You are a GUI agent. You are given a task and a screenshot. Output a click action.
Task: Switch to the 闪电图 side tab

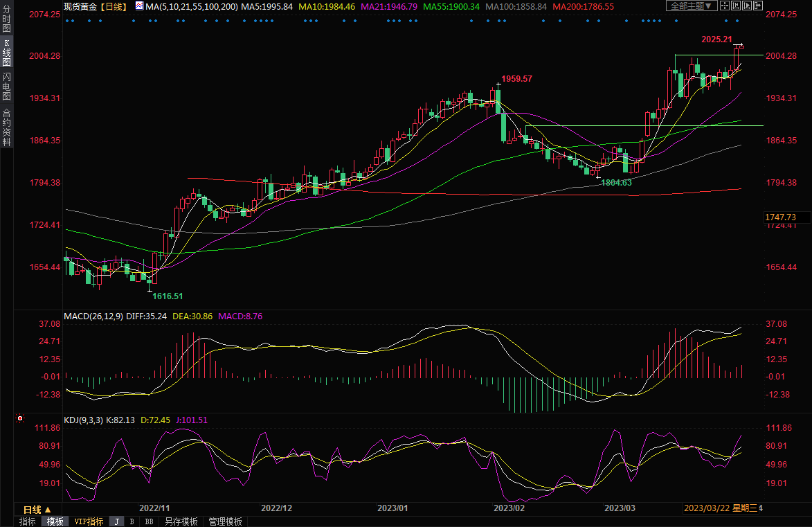pos(6,87)
